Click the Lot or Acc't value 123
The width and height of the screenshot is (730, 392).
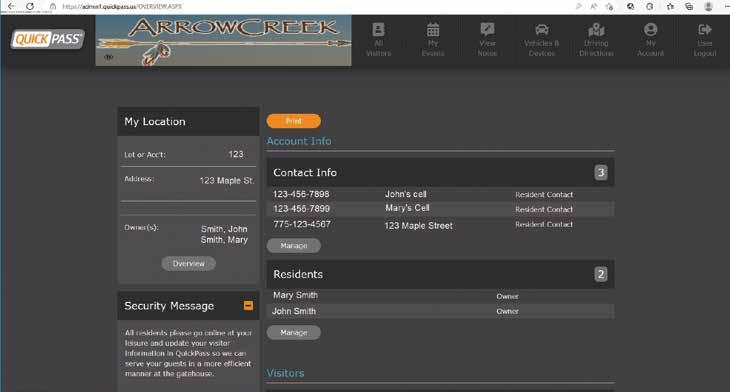(x=236, y=154)
